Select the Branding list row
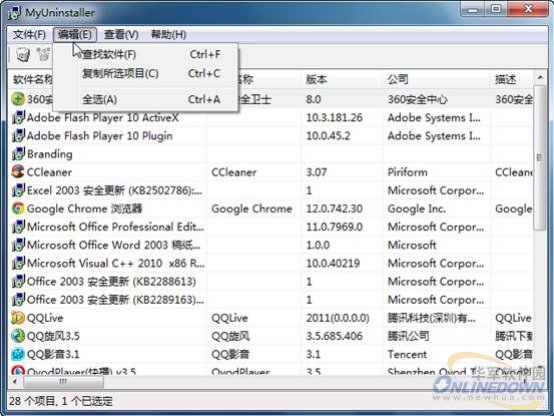 270,154
